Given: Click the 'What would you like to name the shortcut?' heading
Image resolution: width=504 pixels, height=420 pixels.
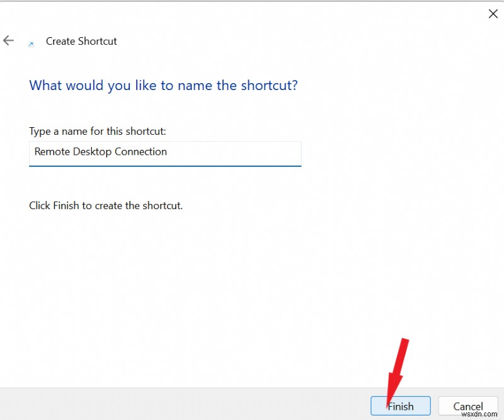Looking at the screenshot, I should pos(164,86).
